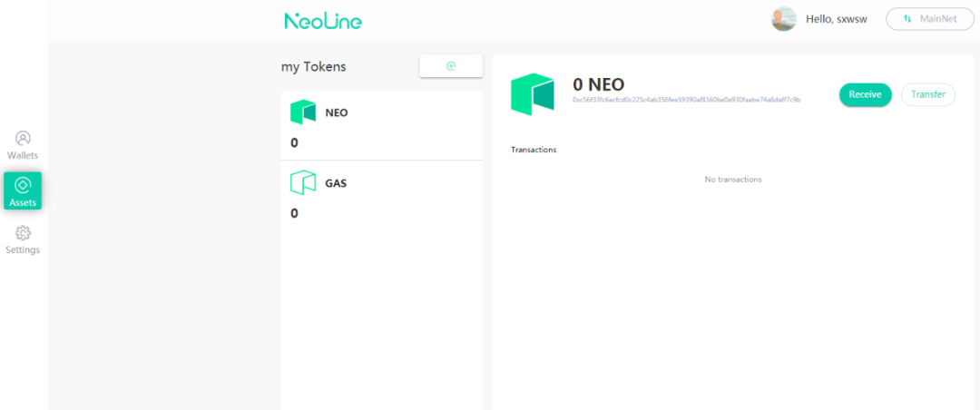Click the NeoLine logo

pos(323,21)
